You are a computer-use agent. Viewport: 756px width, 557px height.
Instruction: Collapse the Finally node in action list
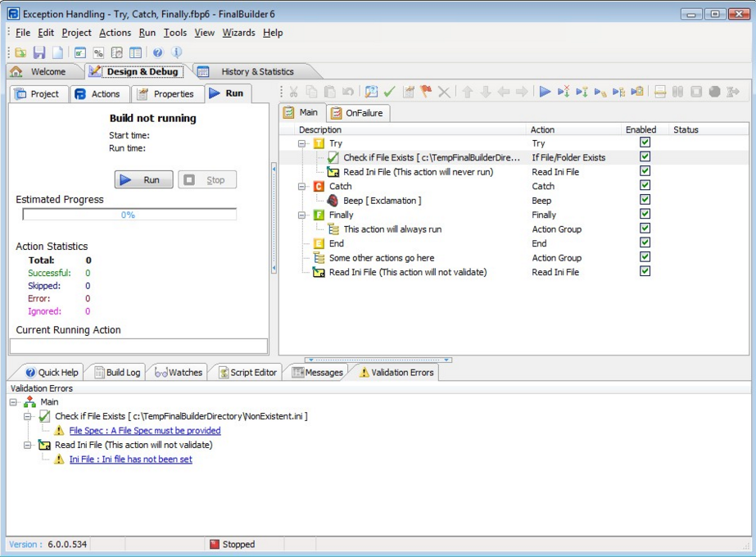pyautogui.click(x=302, y=215)
